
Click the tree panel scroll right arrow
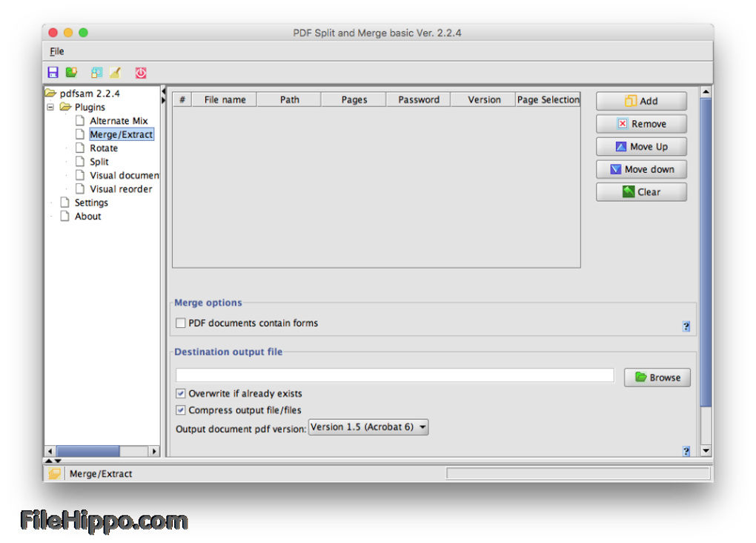(154, 451)
